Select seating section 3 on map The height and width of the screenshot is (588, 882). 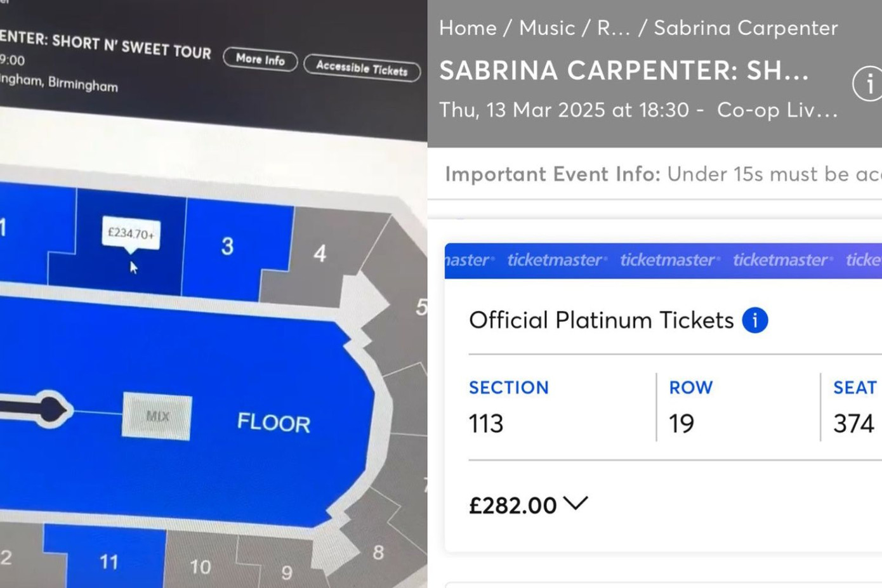click(228, 246)
